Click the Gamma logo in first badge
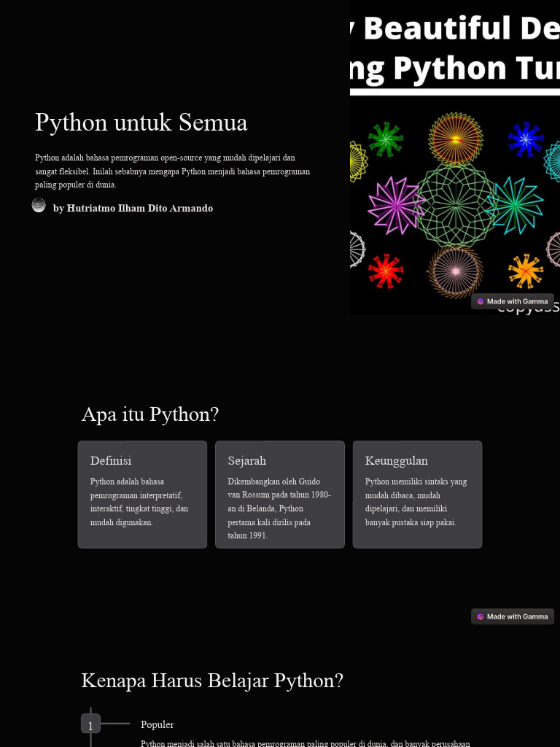560x747 pixels. [x=480, y=301]
